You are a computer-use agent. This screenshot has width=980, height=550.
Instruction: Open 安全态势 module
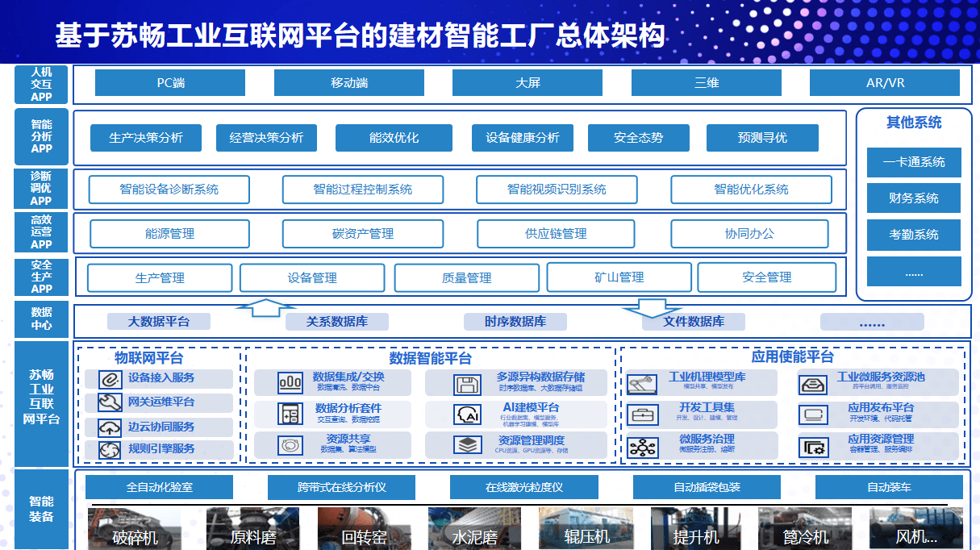[x=638, y=138]
